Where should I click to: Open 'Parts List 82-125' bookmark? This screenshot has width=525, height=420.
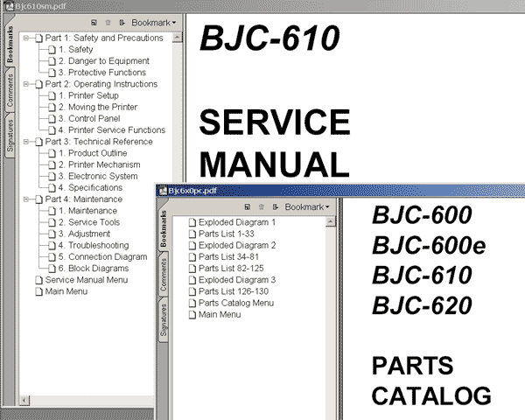(231, 269)
